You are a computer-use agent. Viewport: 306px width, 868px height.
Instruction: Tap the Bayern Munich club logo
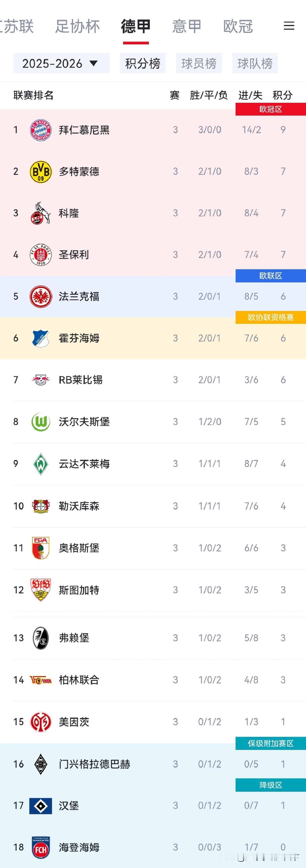[41, 130]
